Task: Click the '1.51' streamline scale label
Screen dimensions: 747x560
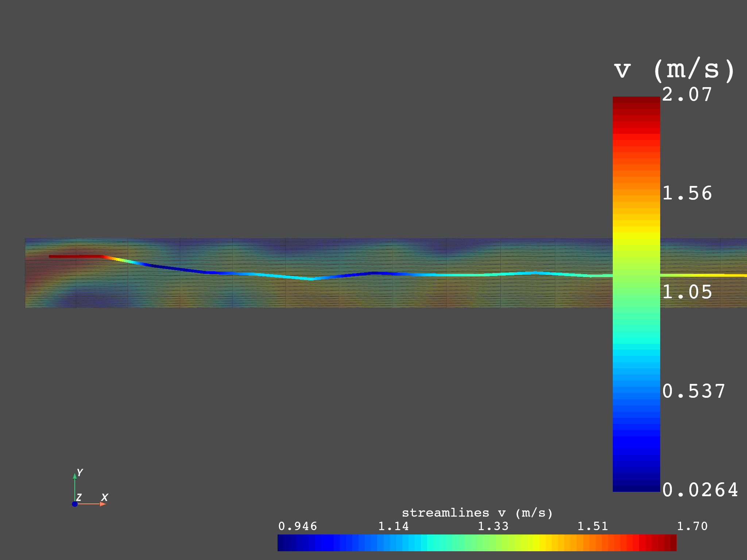Action: pyautogui.click(x=593, y=526)
